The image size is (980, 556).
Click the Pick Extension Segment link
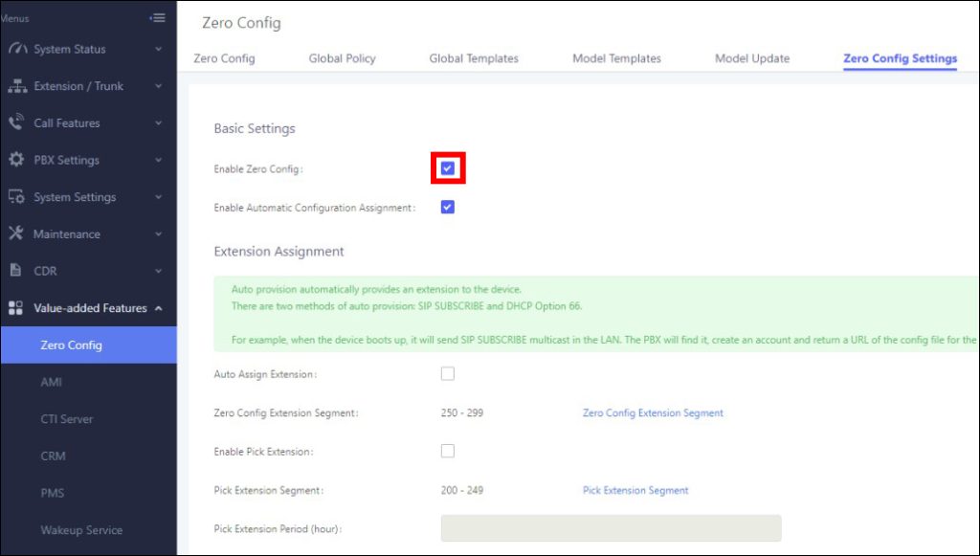[x=635, y=489]
